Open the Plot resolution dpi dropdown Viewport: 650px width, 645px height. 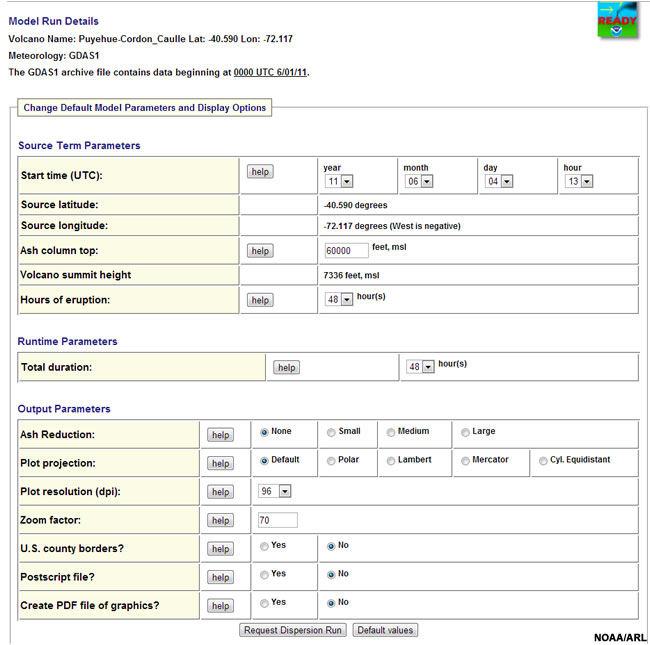[274, 491]
